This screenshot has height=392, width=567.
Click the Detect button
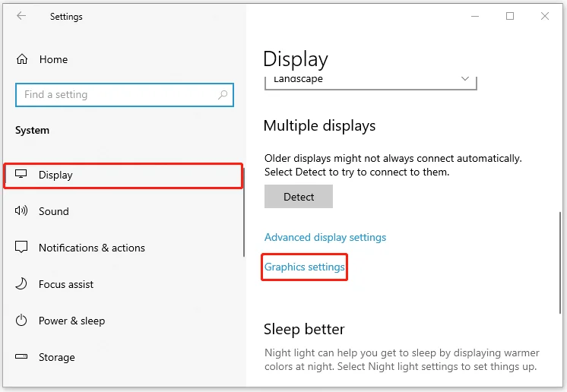(299, 196)
